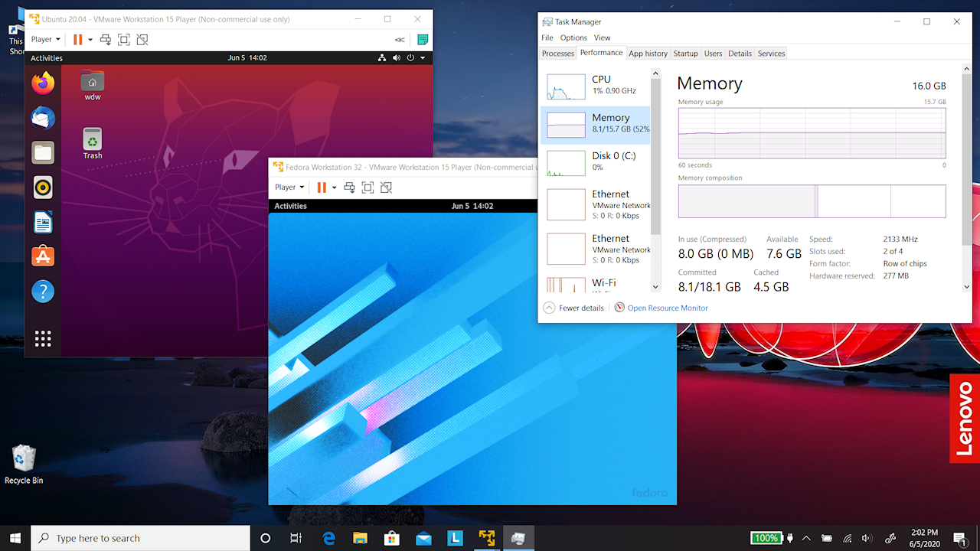Select Memory in the performance list
980x551 pixels.
[x=596, y=125]
